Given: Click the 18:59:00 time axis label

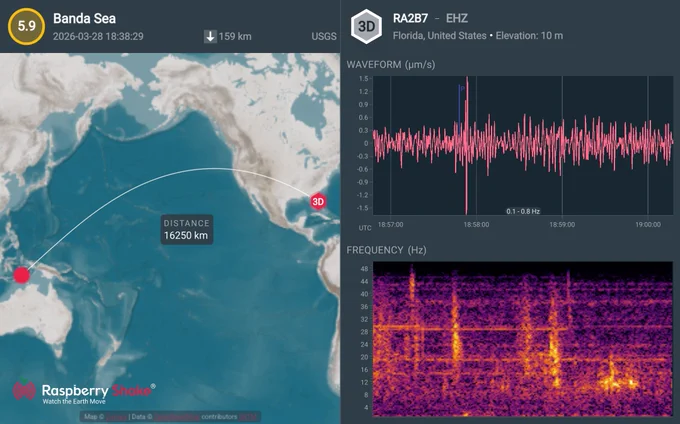Looking at the screenshot, I should pyautogui.click(x=562, y=225).
